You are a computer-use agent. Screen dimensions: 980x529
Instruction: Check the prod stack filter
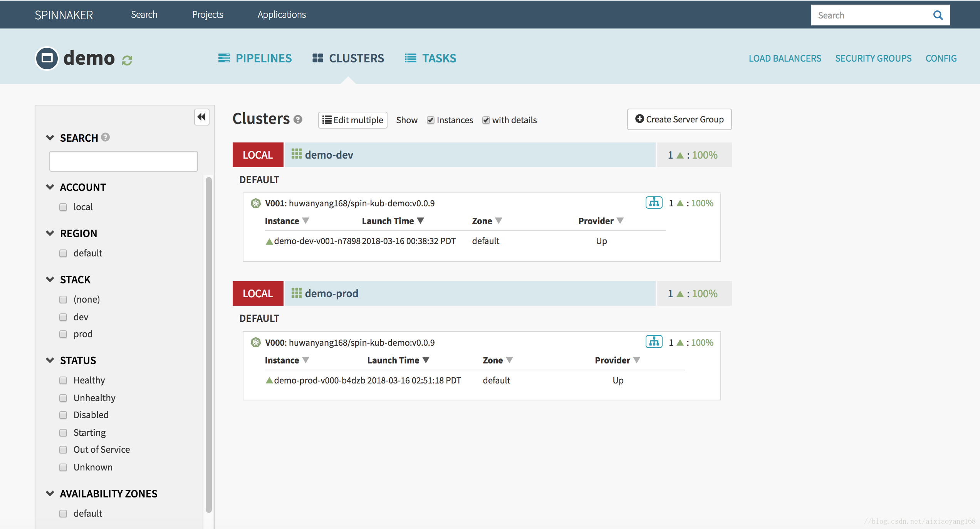(63, 334)
